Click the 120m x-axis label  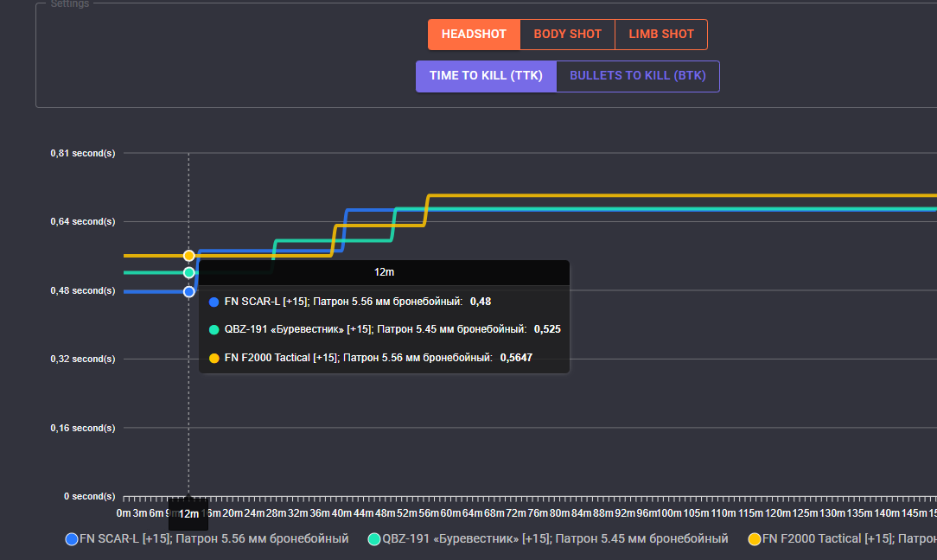pyautogui.click(x=778, y=512)
